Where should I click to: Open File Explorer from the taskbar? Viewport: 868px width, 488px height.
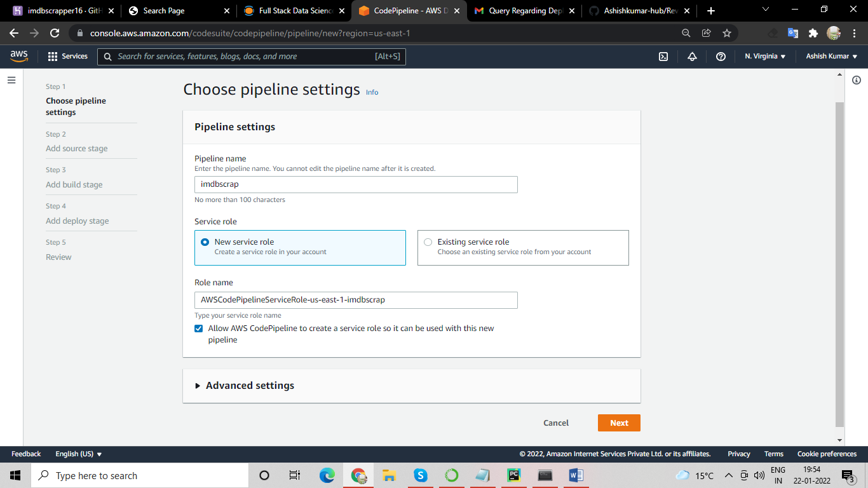390,475
